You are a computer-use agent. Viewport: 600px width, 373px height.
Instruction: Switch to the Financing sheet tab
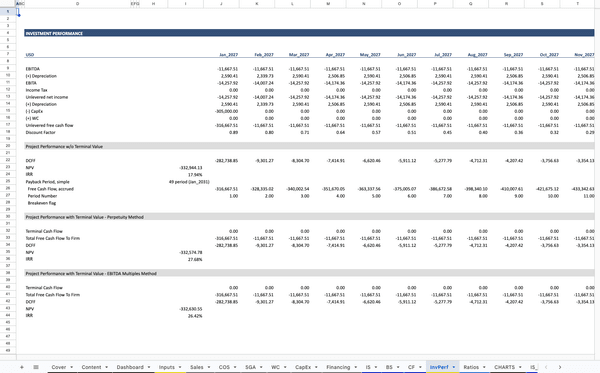click(338, 367)
